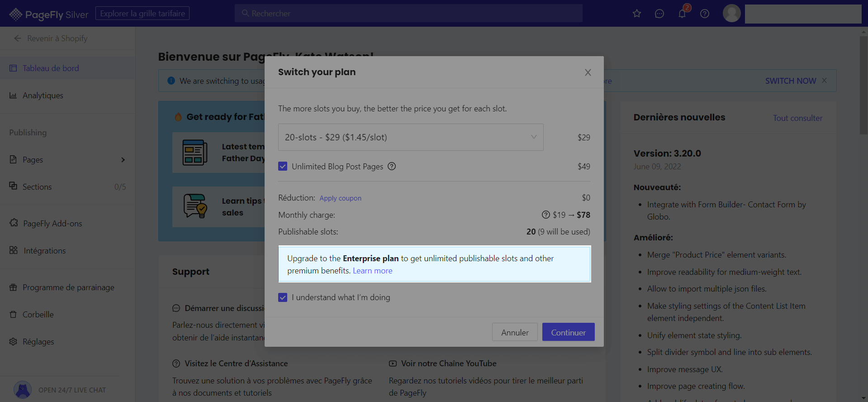Click the PageFly Add-ons puzzle icon
Image resolution: width=868 pixels, height=402 pixels.
pos(14,223)
